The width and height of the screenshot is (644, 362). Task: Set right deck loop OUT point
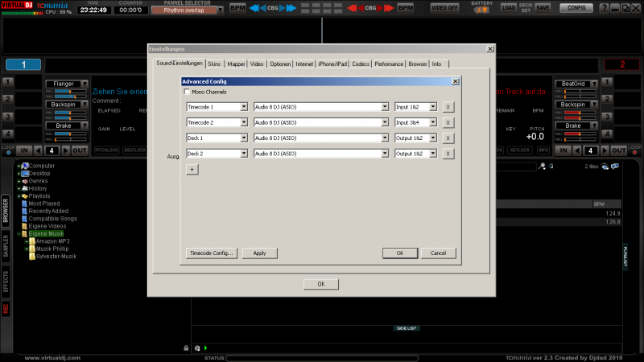point(618,150)
